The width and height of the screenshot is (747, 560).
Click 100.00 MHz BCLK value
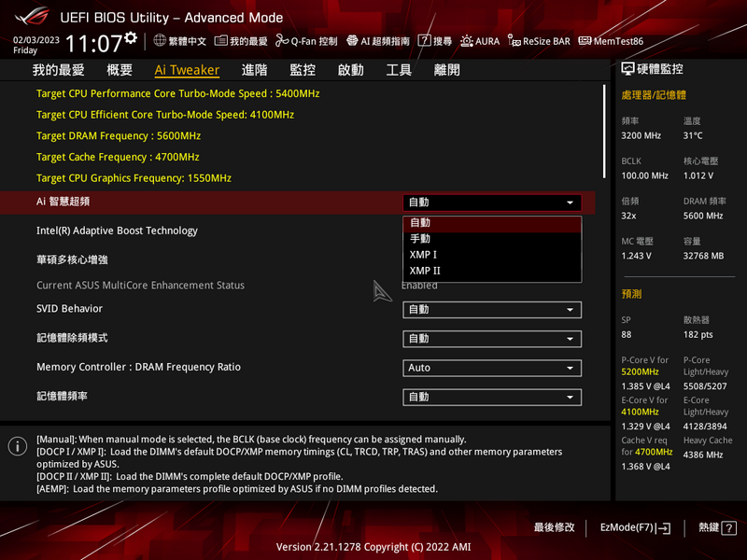(644, 175)
